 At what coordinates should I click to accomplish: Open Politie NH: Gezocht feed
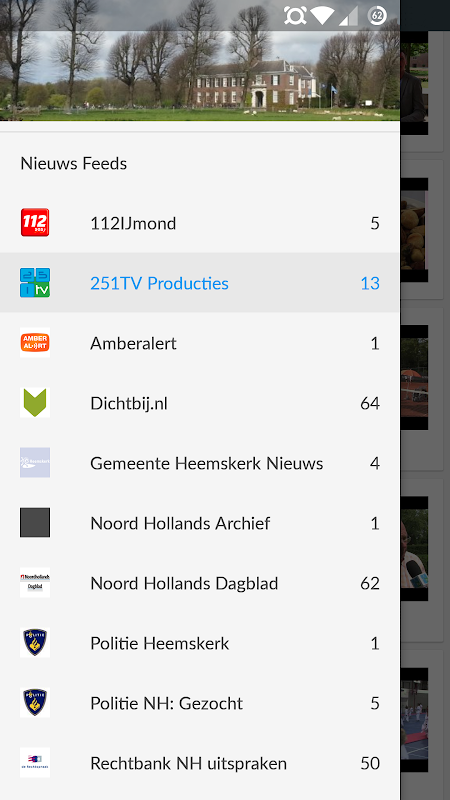(199, 703)
